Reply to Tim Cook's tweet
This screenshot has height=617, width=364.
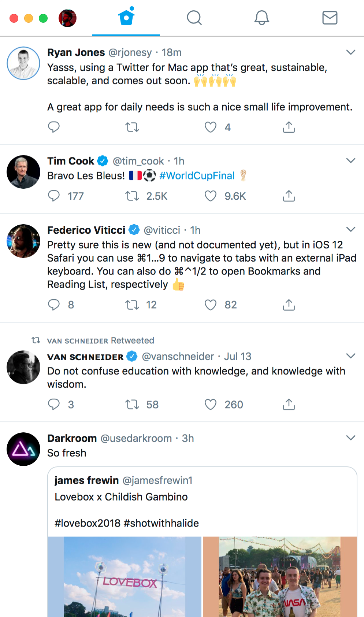click(54, 196)
